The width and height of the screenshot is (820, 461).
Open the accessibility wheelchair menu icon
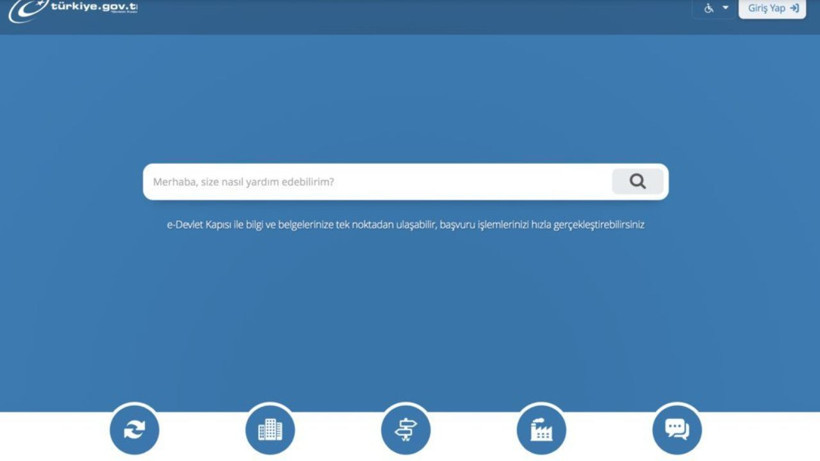(709, 8)
